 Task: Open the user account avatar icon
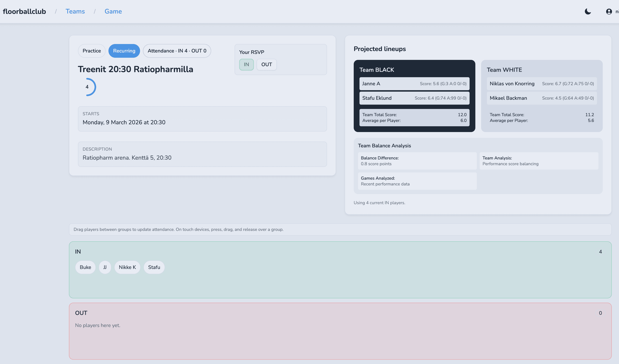tap(609, 12)
